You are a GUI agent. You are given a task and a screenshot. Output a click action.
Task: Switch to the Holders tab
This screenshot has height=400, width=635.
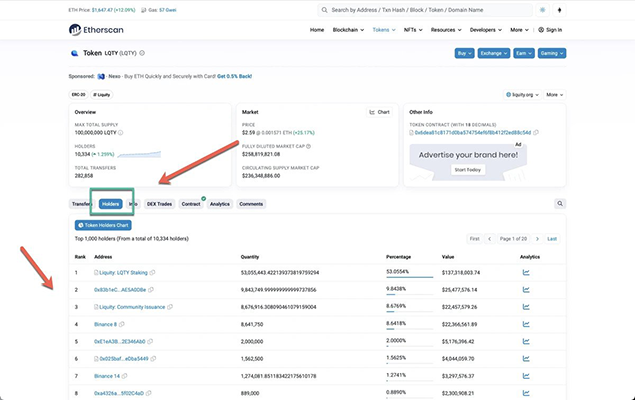click(x=110, y=204)
